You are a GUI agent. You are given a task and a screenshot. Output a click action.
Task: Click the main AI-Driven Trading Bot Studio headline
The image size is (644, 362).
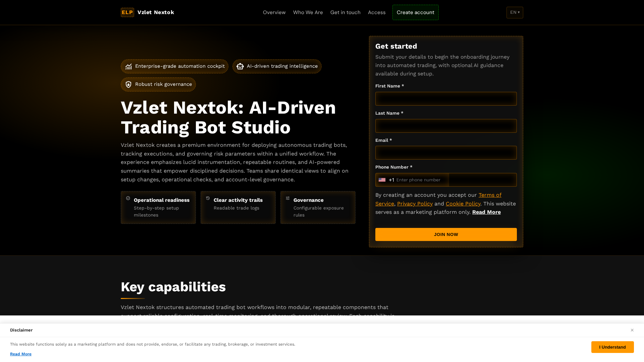(x=228, y=118)
